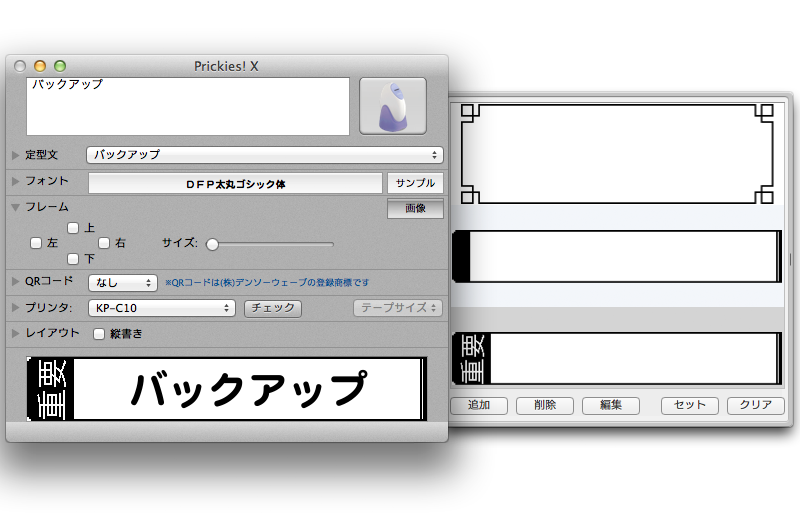
Task: Click the 追加 button
Action: [479, 406]
